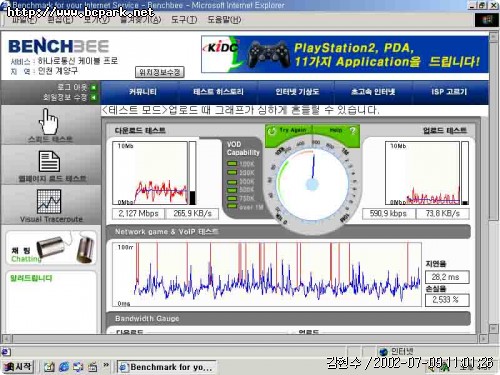Click the PlayStation2 PDA banner advertisement
This screenshot has width=500, height=375.
[x=345, y=55]
